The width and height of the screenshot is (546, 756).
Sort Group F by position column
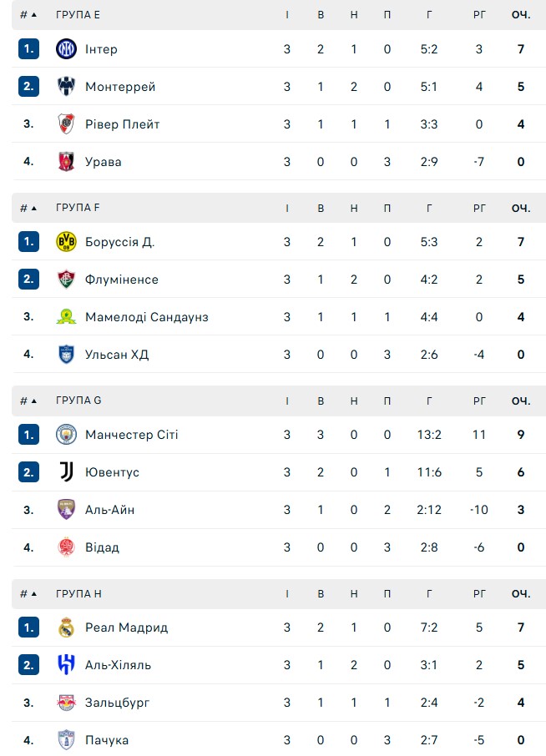[x=28, y=208]
